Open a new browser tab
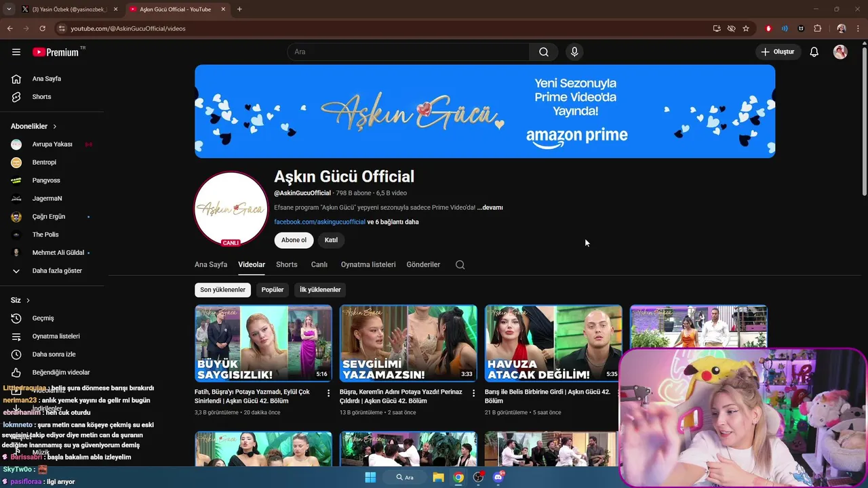The width and height of the screenshot is (868, 488). (239, 9)
